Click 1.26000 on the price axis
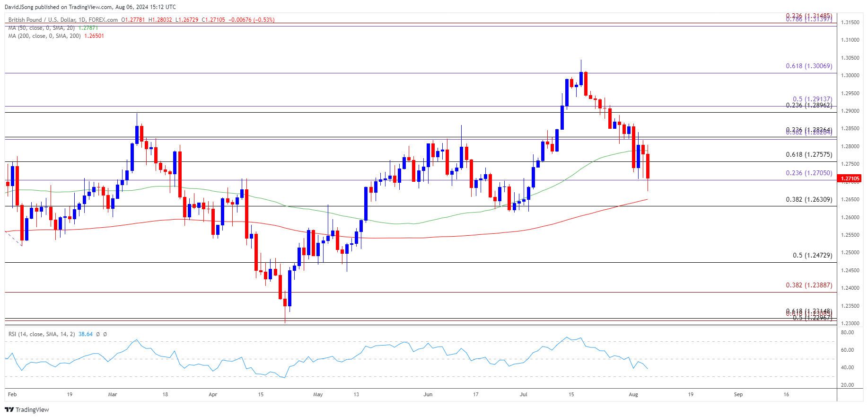The height and width of the screenshot is (418, 868). [850, 217]
